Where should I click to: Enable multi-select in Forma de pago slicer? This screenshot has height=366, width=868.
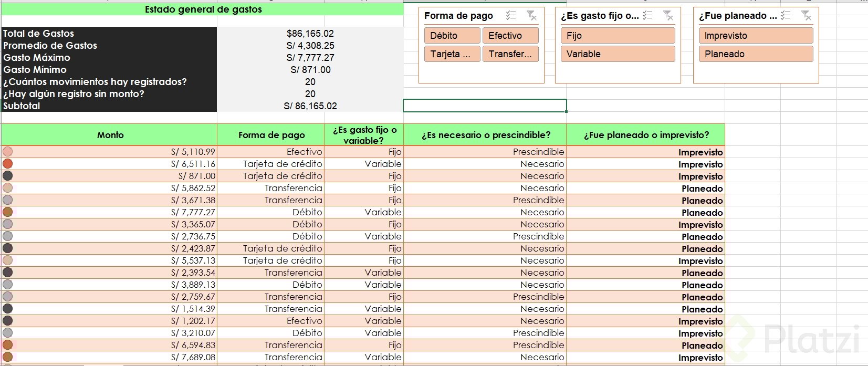pos(511,16)
